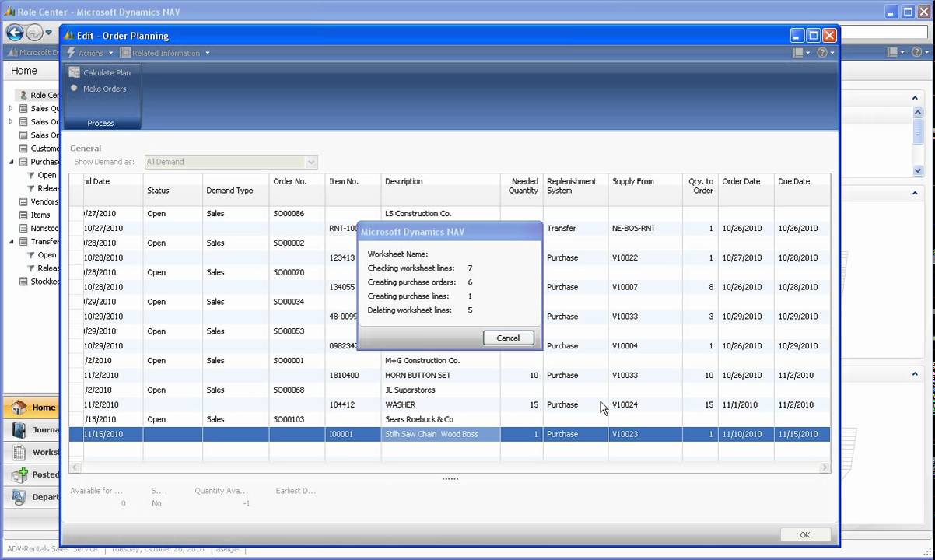
Task: Click the Supply From column header
Action: pyautogui.click(x=646, y=190)
